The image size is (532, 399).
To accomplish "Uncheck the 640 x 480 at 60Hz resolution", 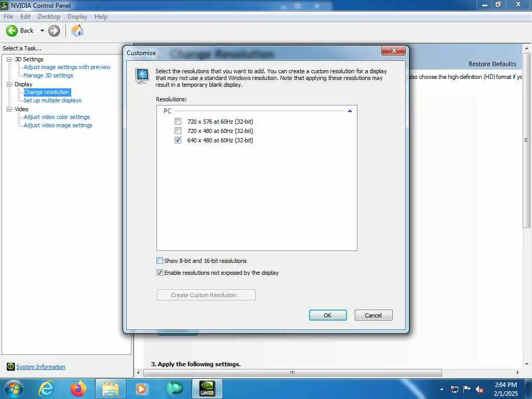I will [178, 140].
